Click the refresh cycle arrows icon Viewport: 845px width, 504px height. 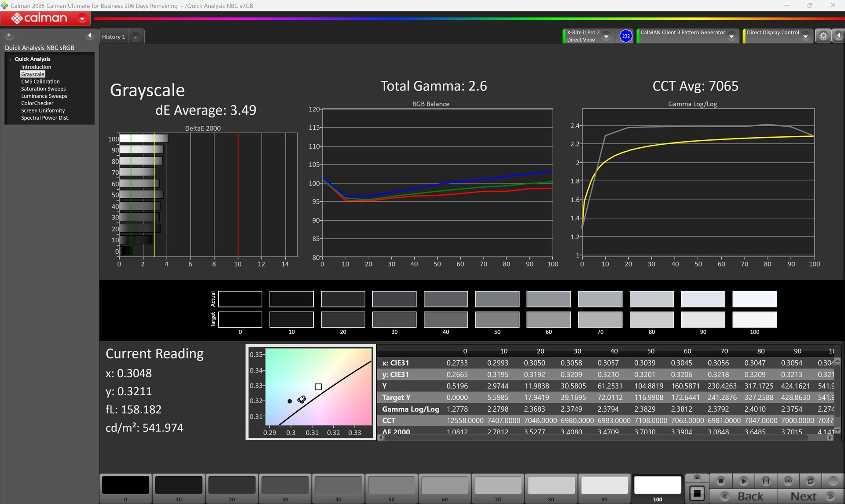pyautogui.click(x=810, y=481)
